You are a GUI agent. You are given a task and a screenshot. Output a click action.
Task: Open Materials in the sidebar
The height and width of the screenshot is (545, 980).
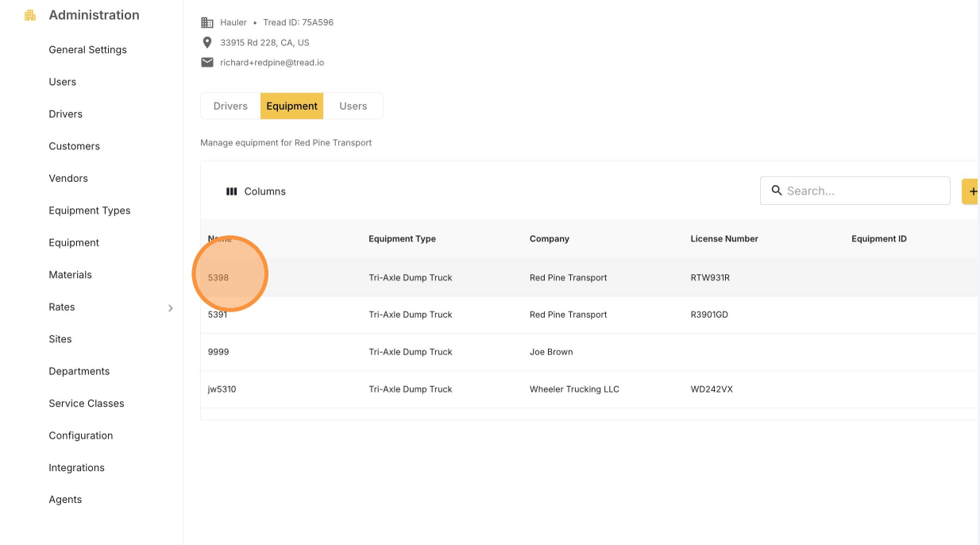point(71,275)
